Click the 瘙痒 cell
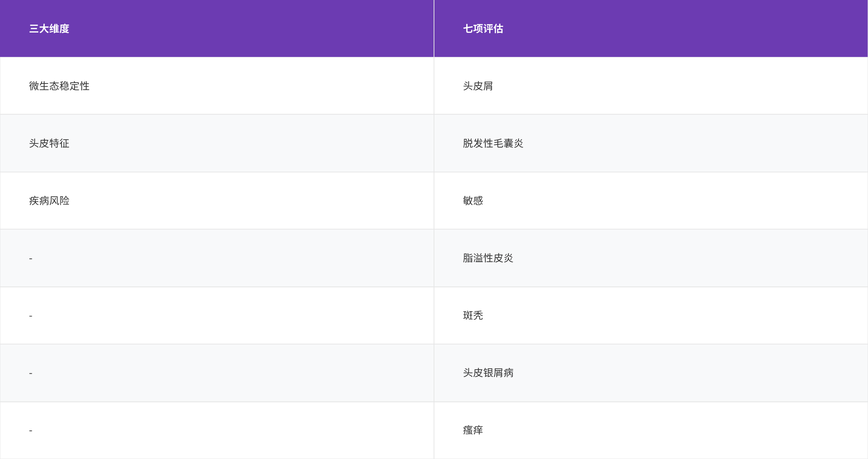This screenshot has width=868, height=459. (x=473, y=430)
